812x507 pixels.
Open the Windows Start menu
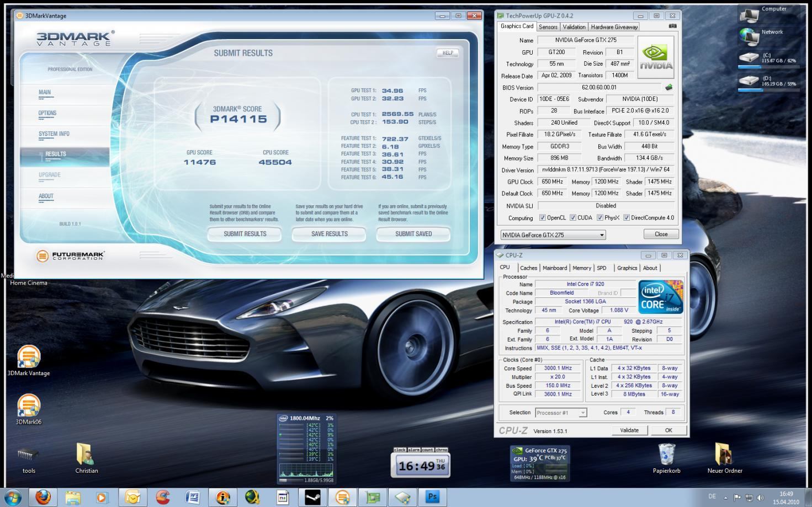click(12, 497)
